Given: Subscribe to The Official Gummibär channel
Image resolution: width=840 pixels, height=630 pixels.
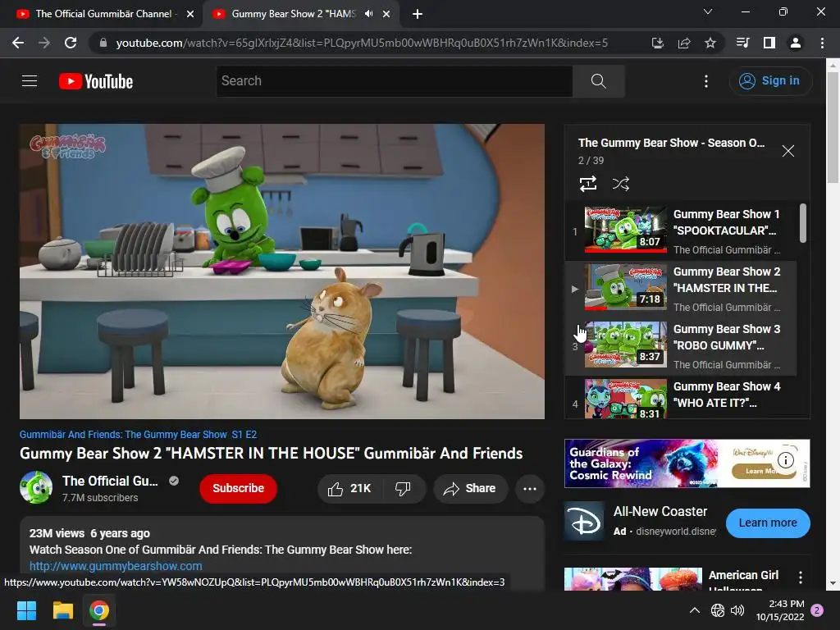Looking at the screenshot, I should pos(239,489).
